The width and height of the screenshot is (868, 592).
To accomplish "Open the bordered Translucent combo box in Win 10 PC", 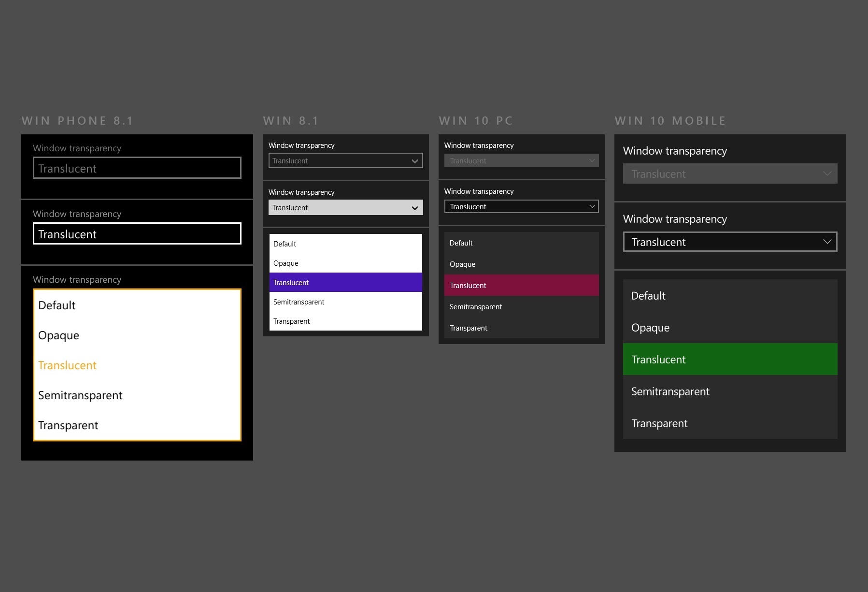I will click(522, 206).
